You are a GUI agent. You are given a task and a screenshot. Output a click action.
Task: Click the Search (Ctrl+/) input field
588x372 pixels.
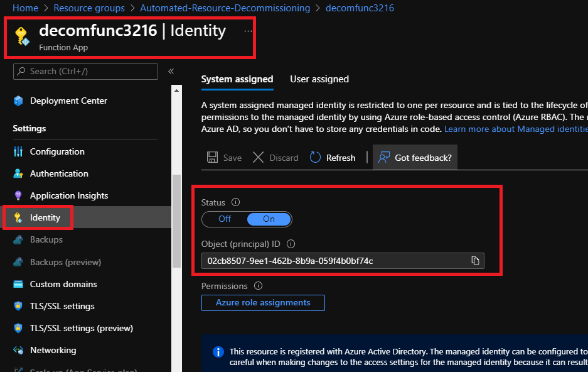click(x=85, y=72)
